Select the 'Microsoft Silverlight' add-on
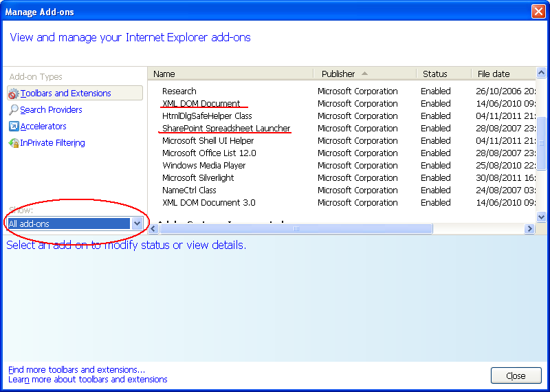Viewport: 550px width, 392px height. [198, 178]
